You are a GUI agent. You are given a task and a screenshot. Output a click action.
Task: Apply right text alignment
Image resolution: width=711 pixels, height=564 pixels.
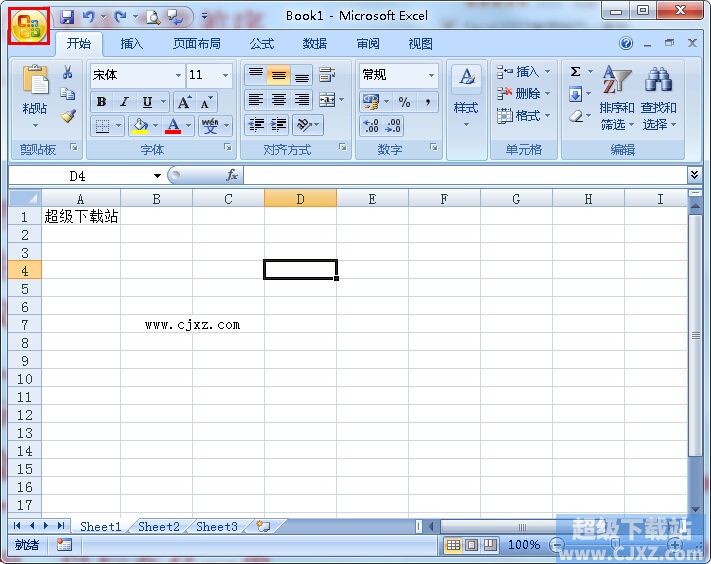coord(302,99)
